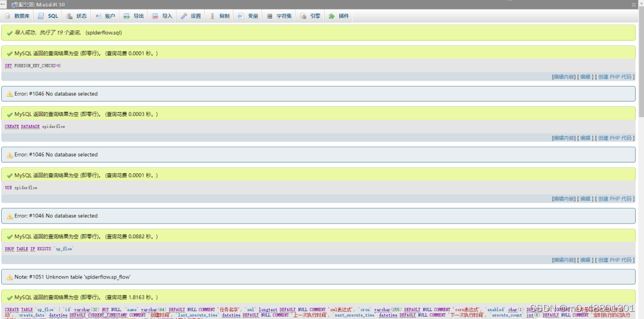Image resolution: width=644 pixels, height=319 pixels.
Task: Click 编辑内嵌 for DROP TABLE sp_flow query
Action: click(563, 260)
